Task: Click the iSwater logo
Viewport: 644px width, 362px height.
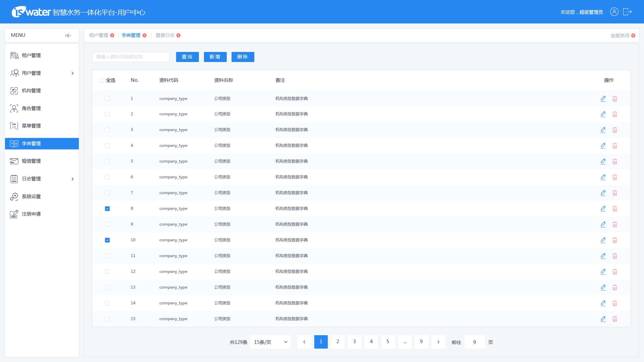Action: [x=31, y=12]
